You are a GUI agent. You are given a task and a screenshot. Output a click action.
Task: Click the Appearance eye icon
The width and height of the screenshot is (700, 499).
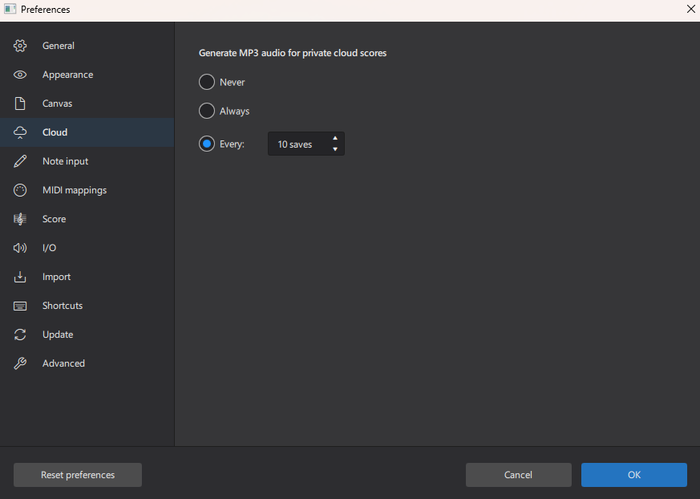click(x=20, y=75)
